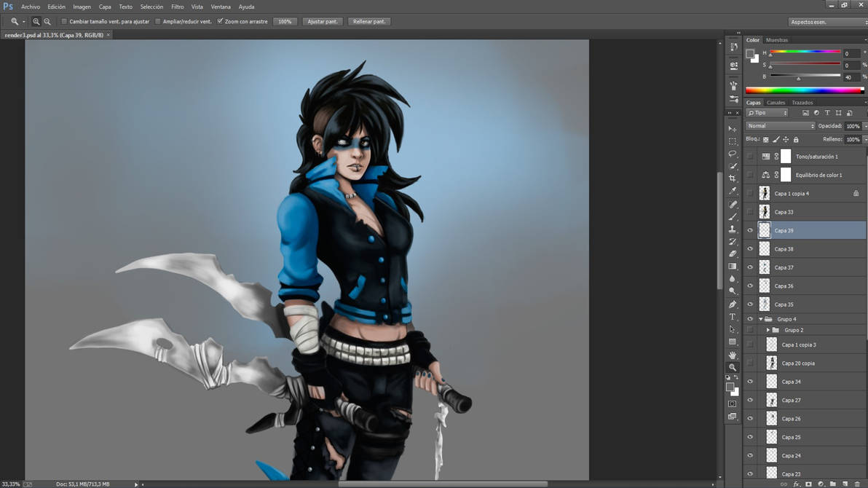Select the Capa 38 layer thumbnail
Viewport: 868px width, 488px height.
pos(765,248)
